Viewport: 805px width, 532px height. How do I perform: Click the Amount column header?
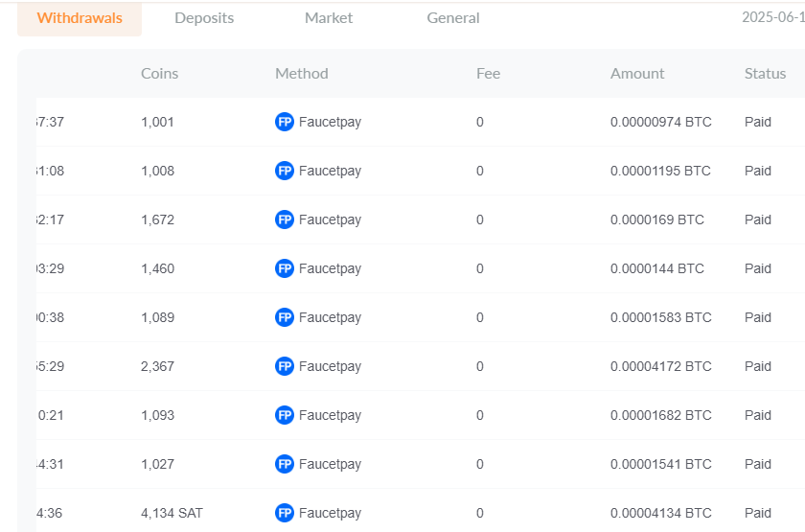point(637,74)
